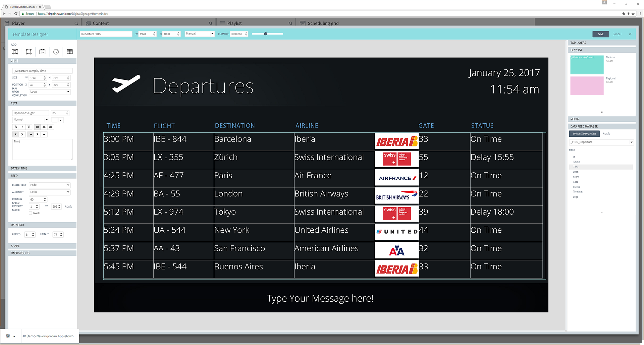Viewport: 644px width, 345px height.
Task: Expand the TOP LAYERS panel
Action: tap(602, 43)
